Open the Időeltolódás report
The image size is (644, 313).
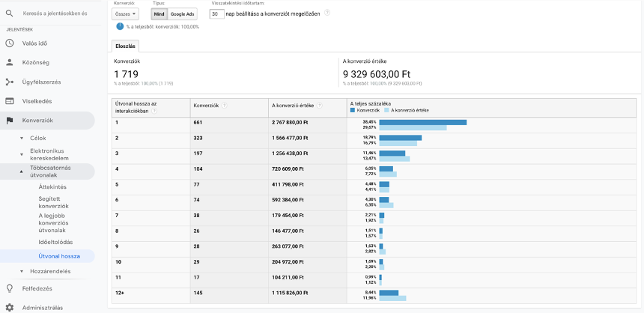point(55,243)
